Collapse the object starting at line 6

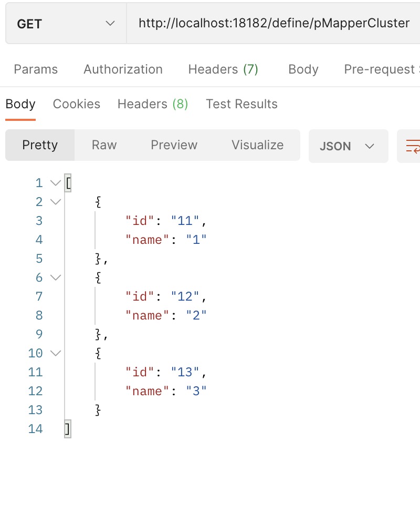[55, 277]
